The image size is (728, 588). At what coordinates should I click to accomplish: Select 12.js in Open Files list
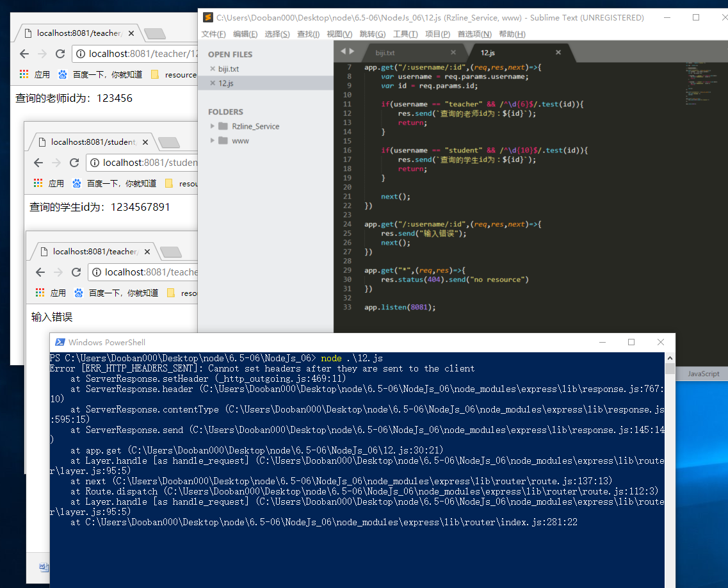pyautogui.click(x=226, y=83)
